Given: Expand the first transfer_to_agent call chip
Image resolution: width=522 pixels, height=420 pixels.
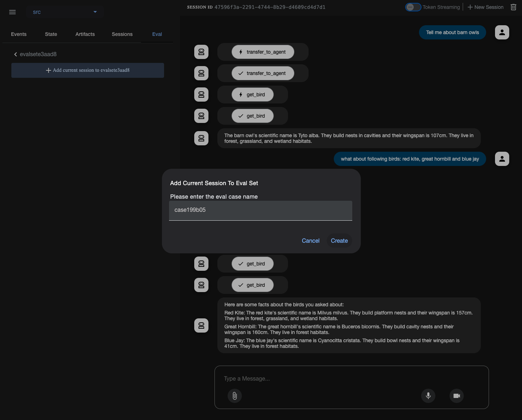Looking at the screenshot, I should 263,52.
